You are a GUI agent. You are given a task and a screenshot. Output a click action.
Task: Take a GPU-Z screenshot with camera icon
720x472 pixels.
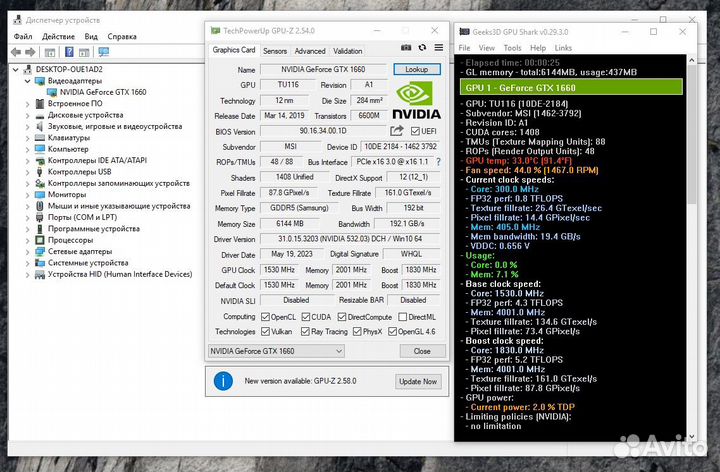coord(406,48)
